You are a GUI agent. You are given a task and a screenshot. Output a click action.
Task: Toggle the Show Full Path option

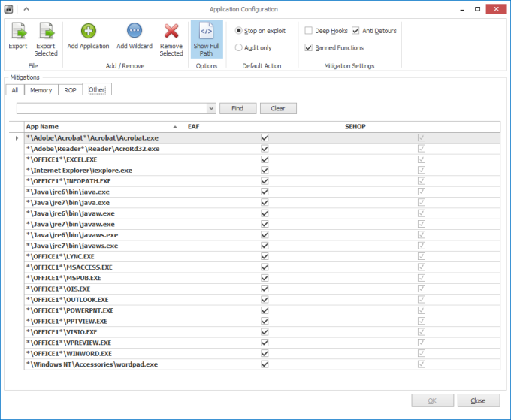pos(206,38)
